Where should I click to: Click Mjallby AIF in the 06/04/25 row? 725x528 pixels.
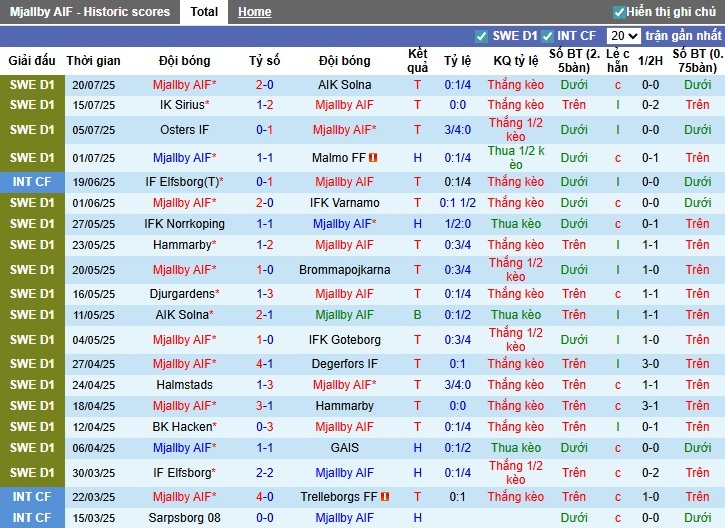point(184,448)
